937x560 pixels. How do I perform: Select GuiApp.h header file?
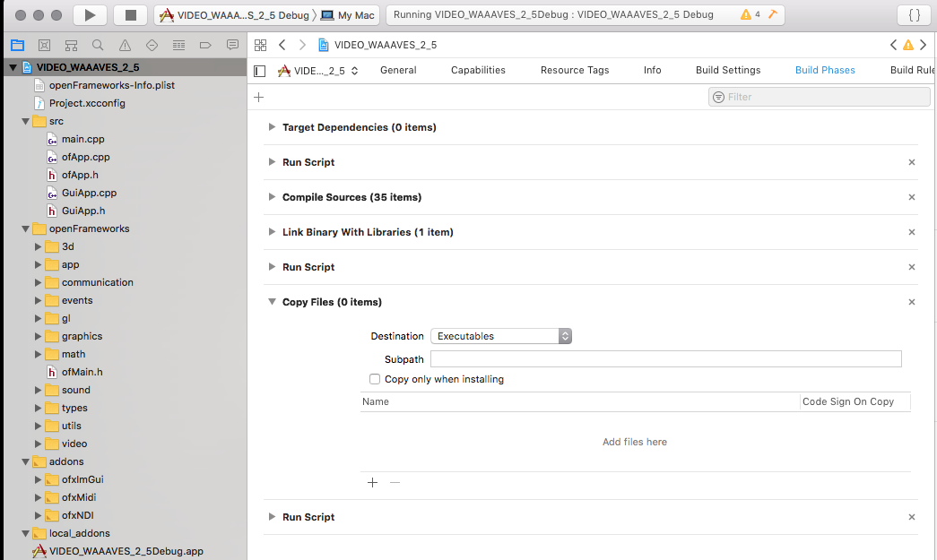pos(83,211)
